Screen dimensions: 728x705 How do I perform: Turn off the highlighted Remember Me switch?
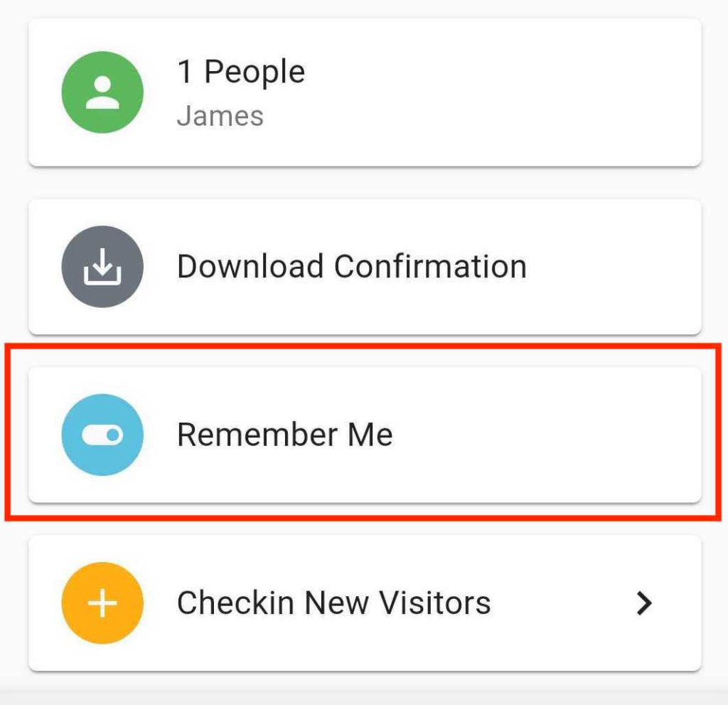click(102, 435)
